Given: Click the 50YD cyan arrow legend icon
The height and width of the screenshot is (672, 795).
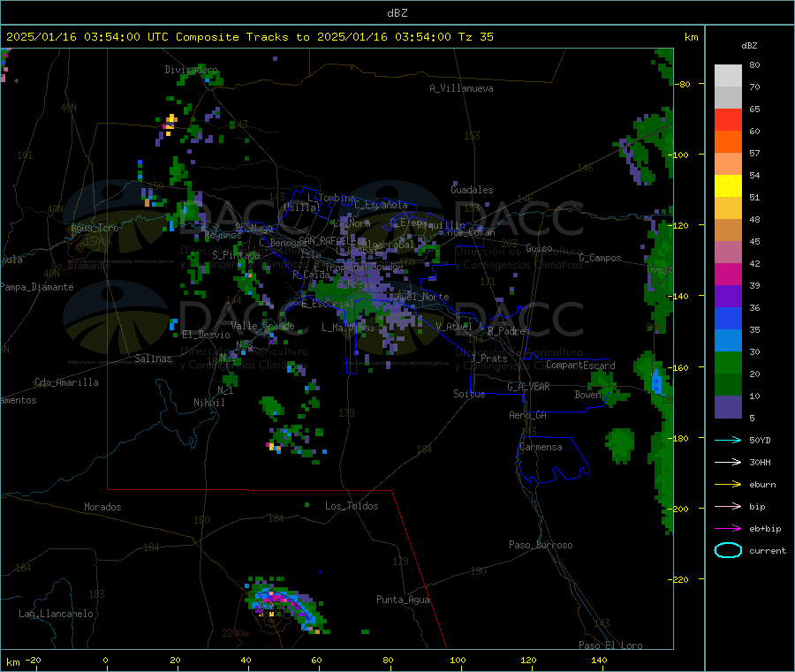Looking at the screenshot, I should point(728,440).
